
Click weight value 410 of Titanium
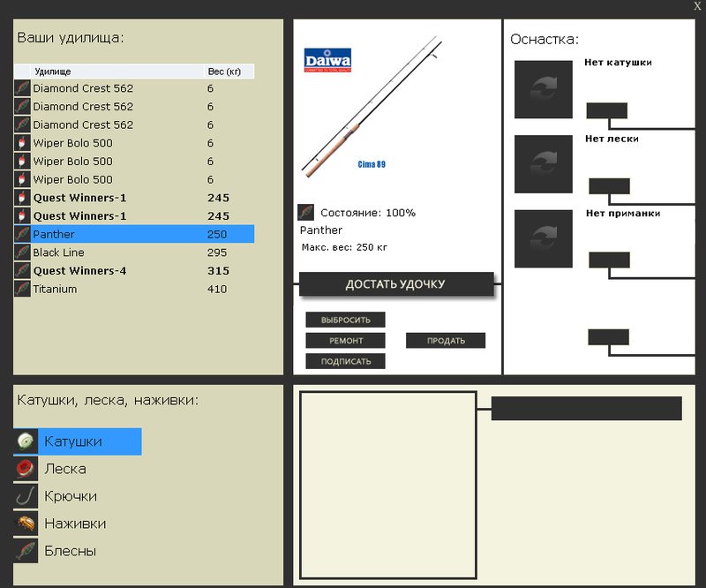pyautogui.click(x=217, y=290)
